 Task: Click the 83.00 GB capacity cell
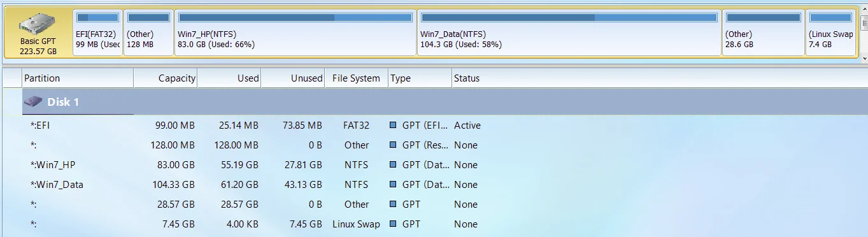pyautogui.click(x=176, y=165)
